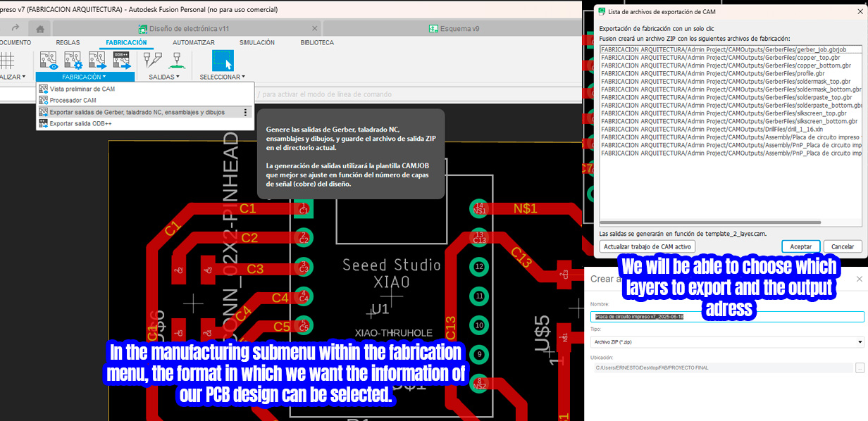Click the ODB++ export toolbar icon
Image resolution: width=868 pixels, height=421 pixels.
click(x=122, y=60)
